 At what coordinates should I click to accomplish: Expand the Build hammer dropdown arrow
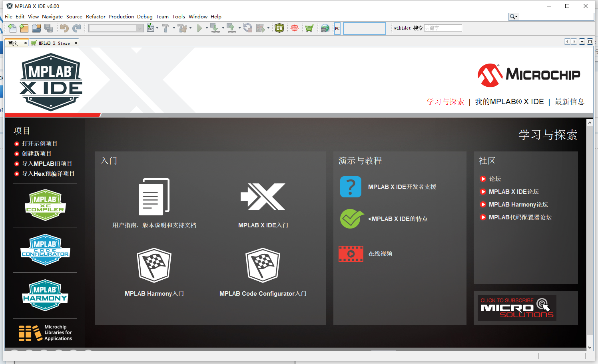174,28
